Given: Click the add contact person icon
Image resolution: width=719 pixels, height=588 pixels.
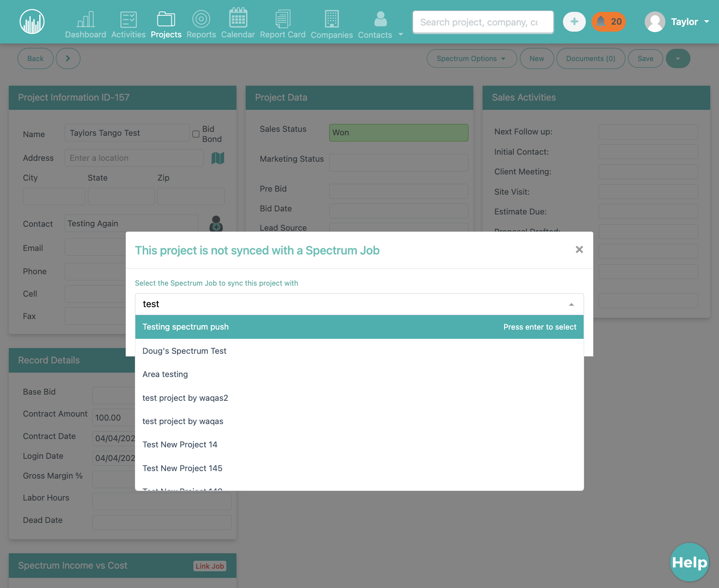Looking at the screenshot, I should (x=216, y=224).
